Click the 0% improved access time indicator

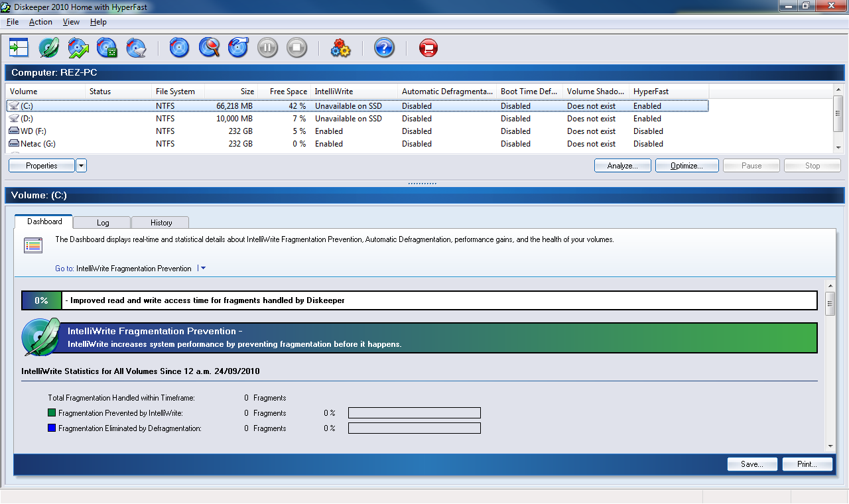tap(41, 300)
